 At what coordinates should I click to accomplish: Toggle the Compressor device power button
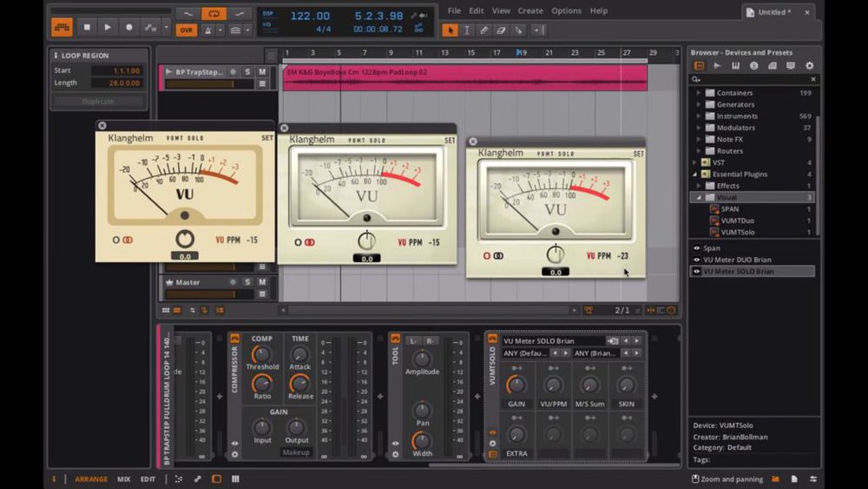coord(234,338)
